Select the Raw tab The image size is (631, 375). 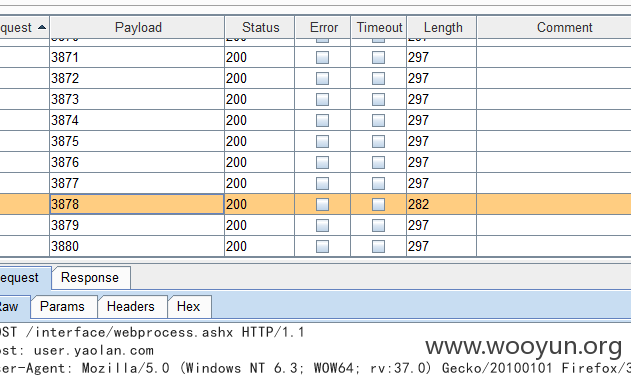(x=14, y=307)
